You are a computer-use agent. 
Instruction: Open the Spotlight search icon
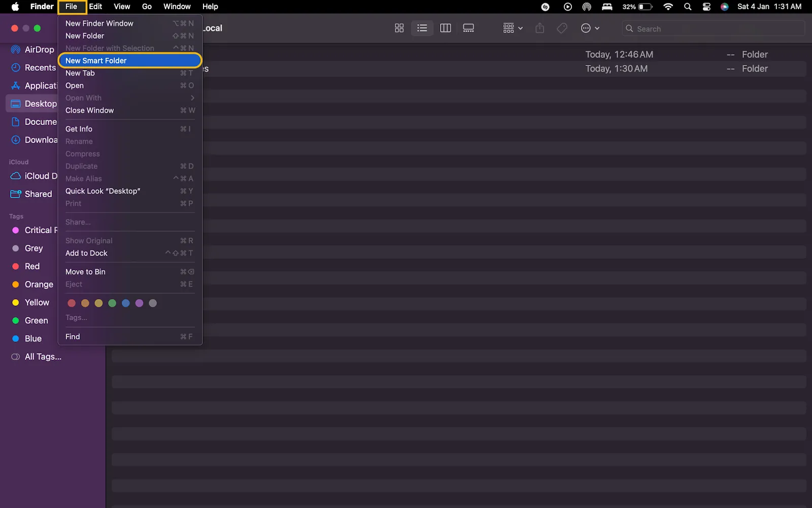pos(688,7)
